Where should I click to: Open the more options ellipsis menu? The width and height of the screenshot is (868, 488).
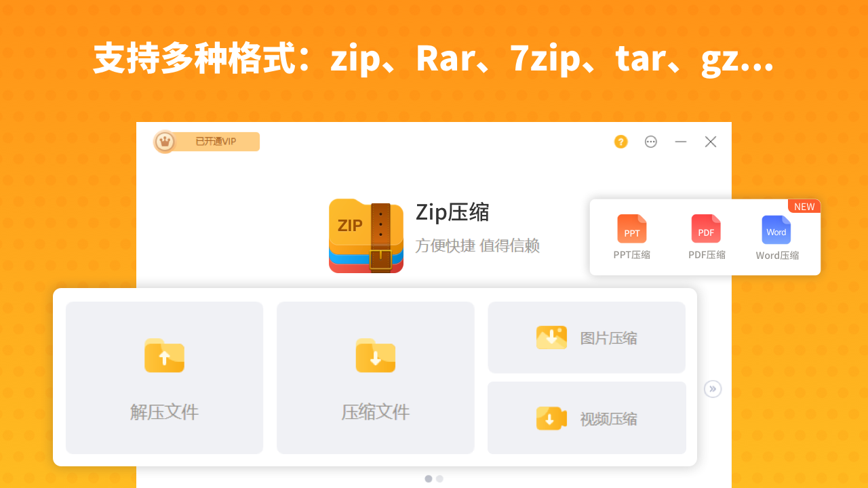tap(651, 142)
